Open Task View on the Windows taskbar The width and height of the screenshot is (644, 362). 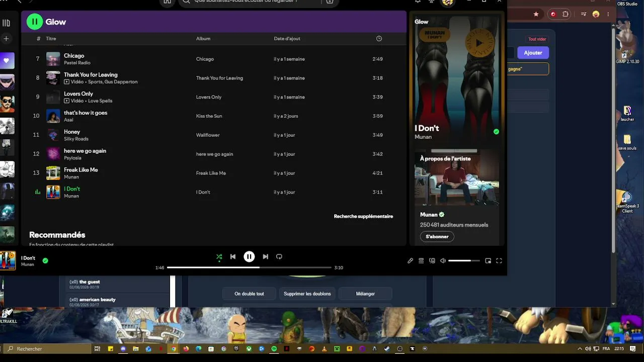pyautogui.click(x=98, y=348)
